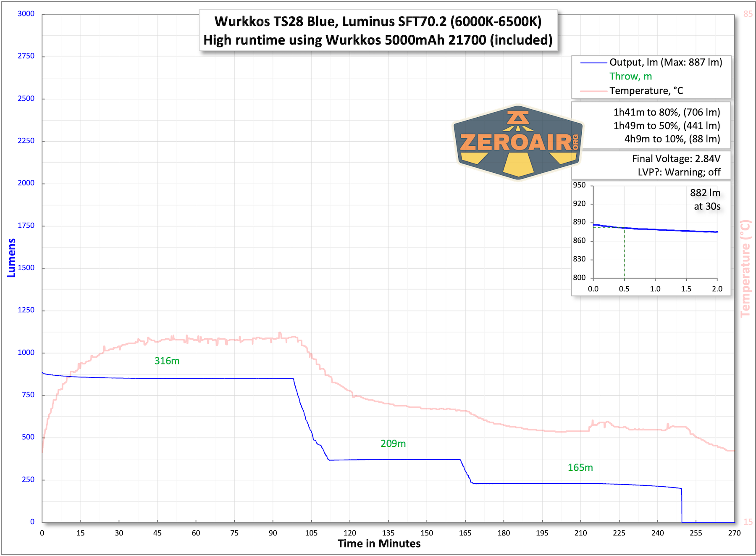Click the inset chart 1.5 x-axis label
Screen dimensions: 756x556
click(686, 289)
